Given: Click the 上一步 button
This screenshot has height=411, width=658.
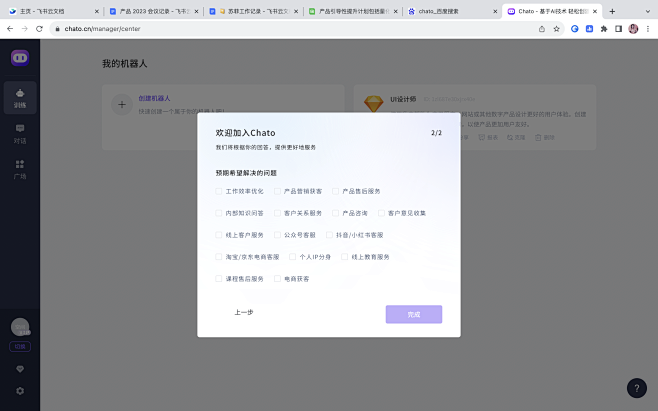Looking at the screenshot, I should (244, 312).
